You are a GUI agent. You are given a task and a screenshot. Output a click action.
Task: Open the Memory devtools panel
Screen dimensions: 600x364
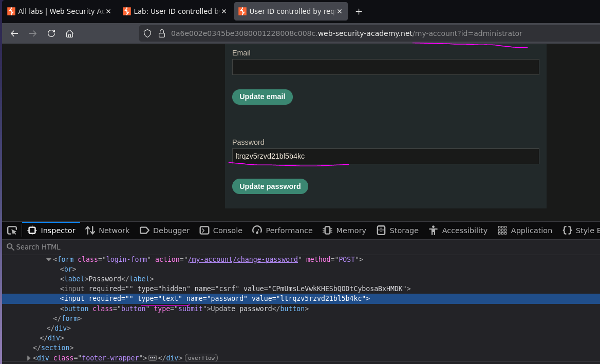pyautogui.click(x=344, y=231)
